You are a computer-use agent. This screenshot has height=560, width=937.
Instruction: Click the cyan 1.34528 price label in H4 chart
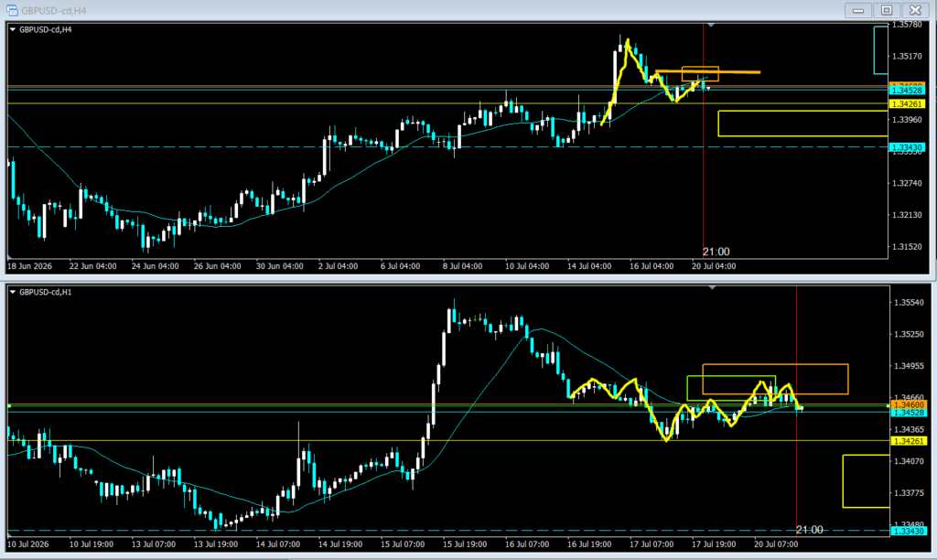(907, 91)
